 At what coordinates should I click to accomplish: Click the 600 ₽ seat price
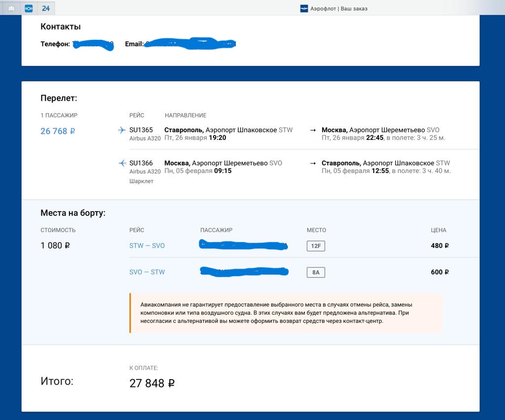point(439,272)
